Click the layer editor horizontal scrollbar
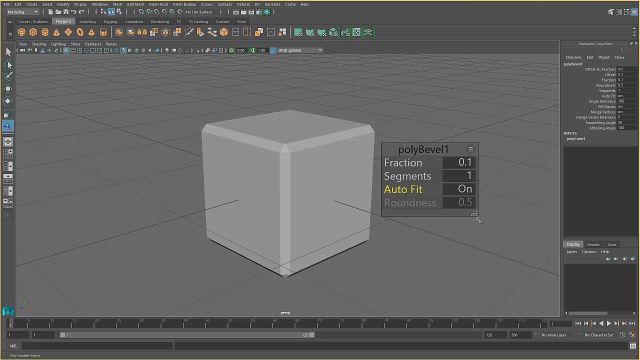The height and width of the screenshot is (360, 640). [588, 313]
